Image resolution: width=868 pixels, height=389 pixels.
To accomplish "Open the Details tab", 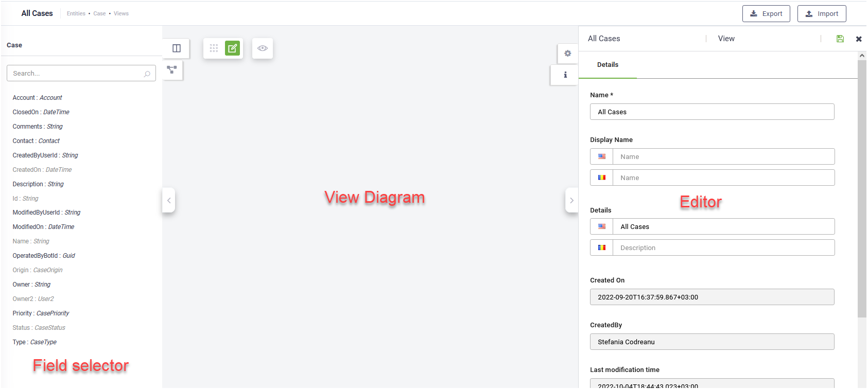I will (x=607, y=65).
